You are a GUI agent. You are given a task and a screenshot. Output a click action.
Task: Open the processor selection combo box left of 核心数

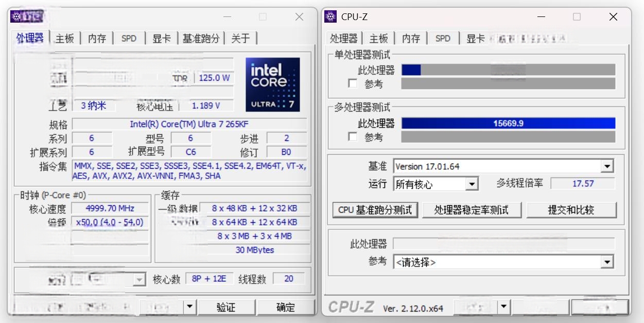tap(108, 279)
